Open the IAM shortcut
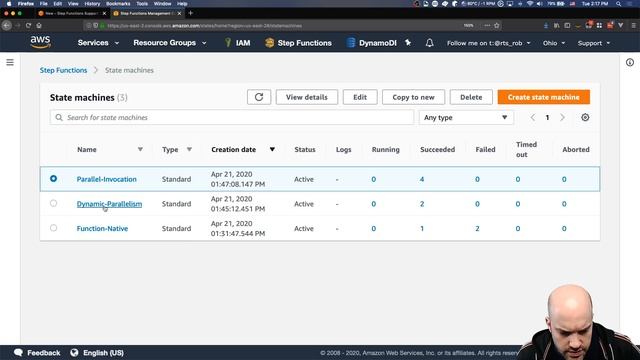 click(238, 43)
